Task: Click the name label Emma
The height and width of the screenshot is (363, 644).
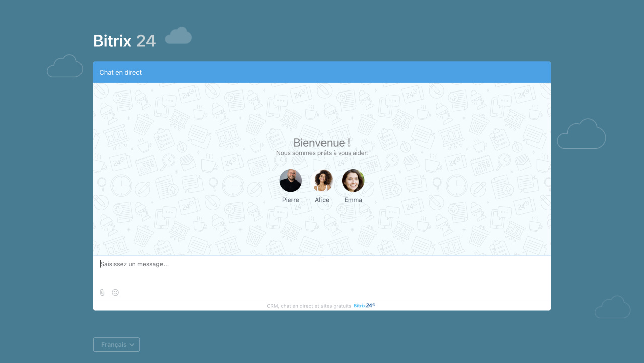Action: pyautogui.click(x=353, y=200)
